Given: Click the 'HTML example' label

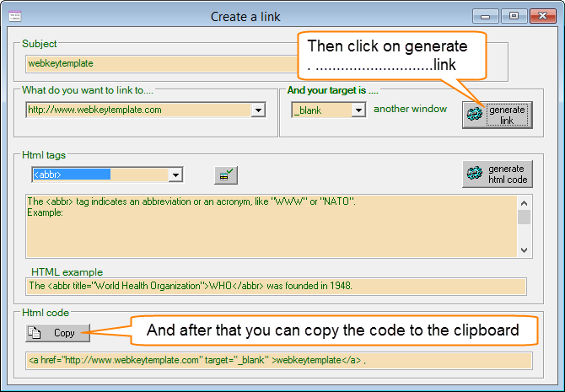Looking at the screenshot, I should (67, 272).
